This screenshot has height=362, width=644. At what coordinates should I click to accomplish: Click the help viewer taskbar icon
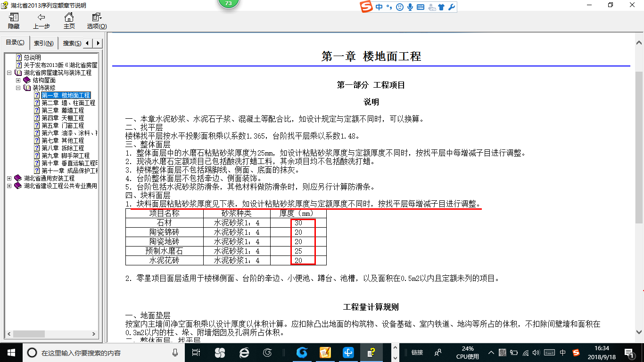(x=372, y=352)
